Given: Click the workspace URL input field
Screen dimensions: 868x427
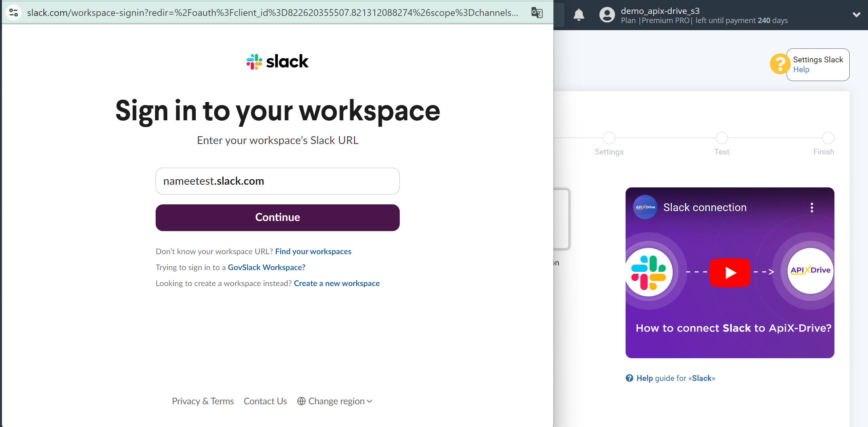Looking at the screenshot, I should point(277,181).
